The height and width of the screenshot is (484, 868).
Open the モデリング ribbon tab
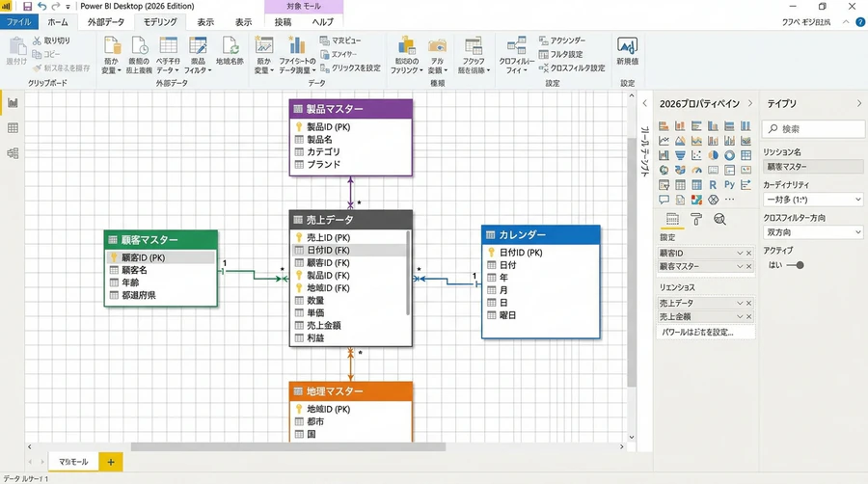click(x=160, y=22)
